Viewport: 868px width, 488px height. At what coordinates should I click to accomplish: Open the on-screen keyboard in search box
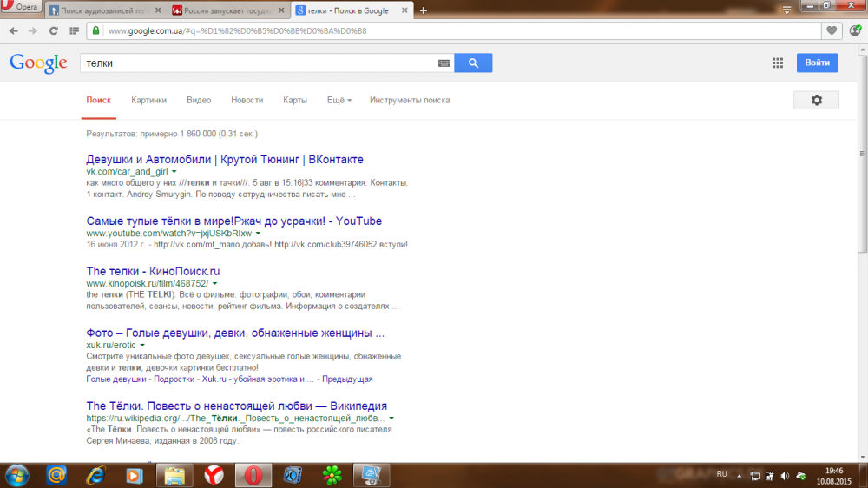click(444, 63)
